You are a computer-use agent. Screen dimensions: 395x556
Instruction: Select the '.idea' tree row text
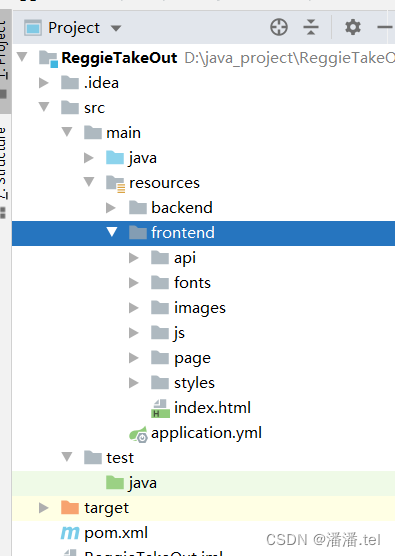[x=101, y=83]
